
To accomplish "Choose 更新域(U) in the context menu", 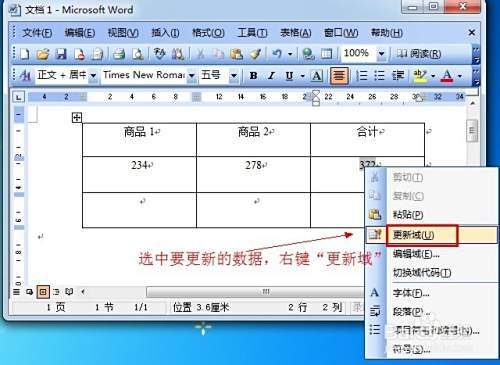I will [x=432, y=235].
